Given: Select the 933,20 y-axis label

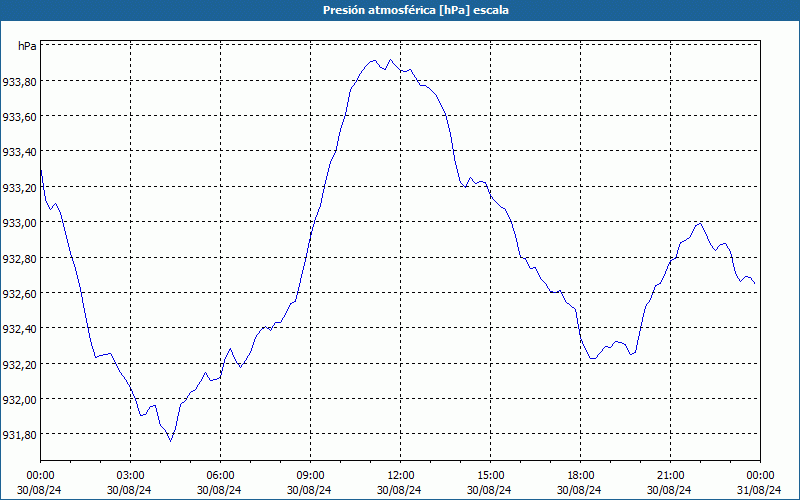Looking at the screenshot, I should pos(19,187).
